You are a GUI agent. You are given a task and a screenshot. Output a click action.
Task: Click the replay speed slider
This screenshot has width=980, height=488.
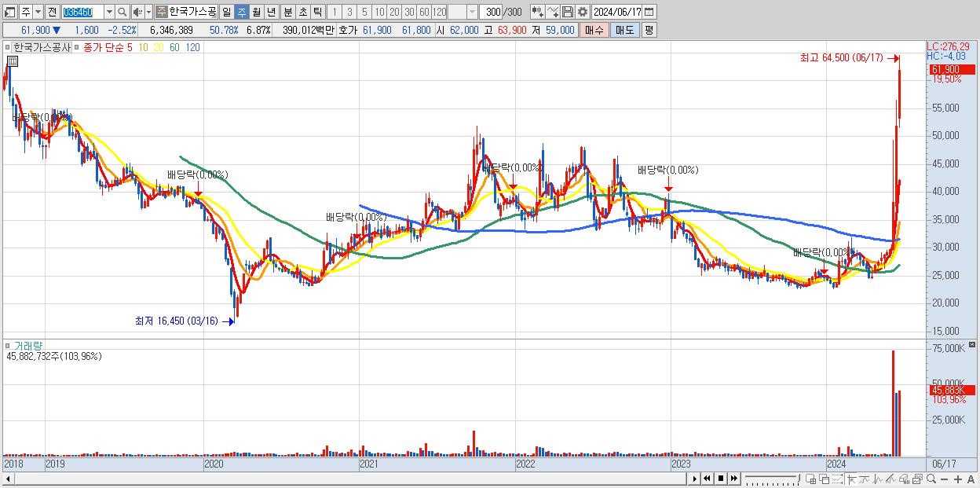click(x=772, y=479)
